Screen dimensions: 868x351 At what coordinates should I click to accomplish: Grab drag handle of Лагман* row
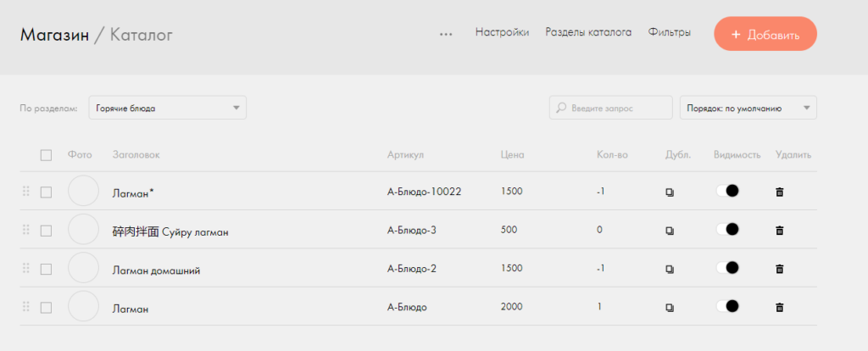[x=25, y=192]
